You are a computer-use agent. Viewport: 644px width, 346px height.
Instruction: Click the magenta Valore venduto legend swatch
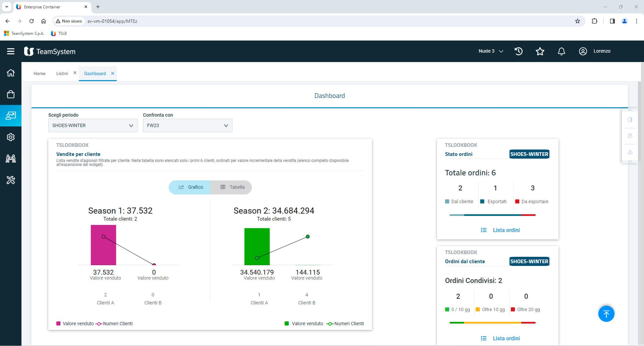coord(58,324)
